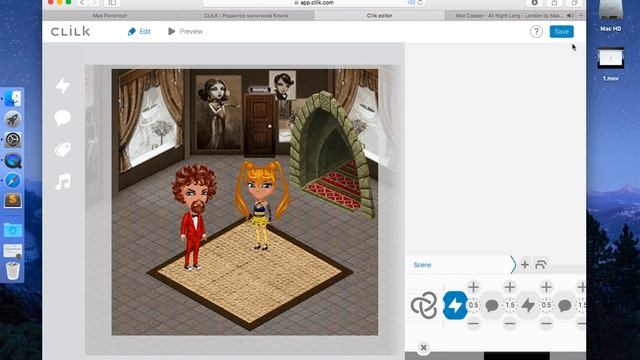Select the Scene label in timeline
This screenshot has width=640, height=360.
(422, 265)
